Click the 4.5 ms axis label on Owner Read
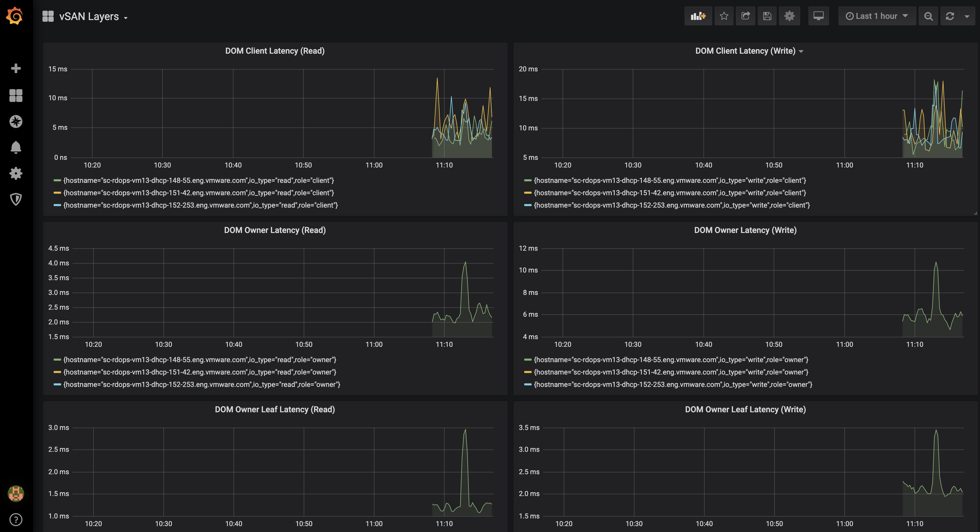 [59, 248]
